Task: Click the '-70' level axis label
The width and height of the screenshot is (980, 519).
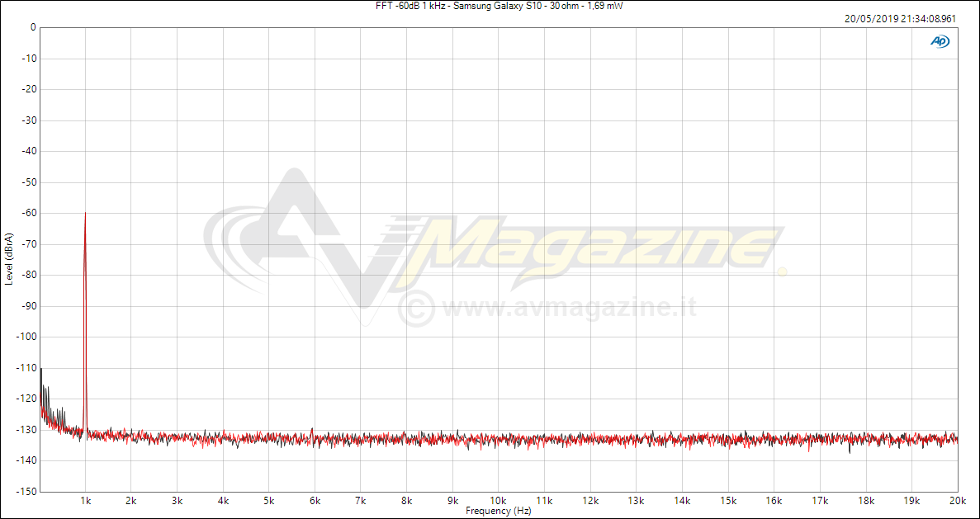Action: pos(28,244)
